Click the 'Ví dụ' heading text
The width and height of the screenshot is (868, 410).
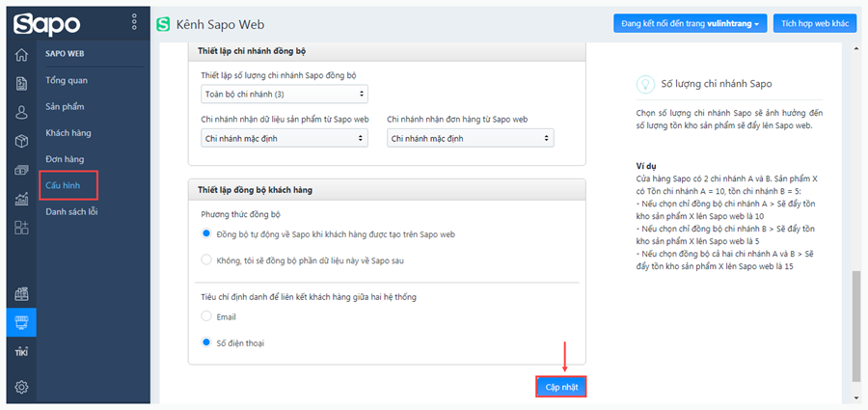pos(646,166)
